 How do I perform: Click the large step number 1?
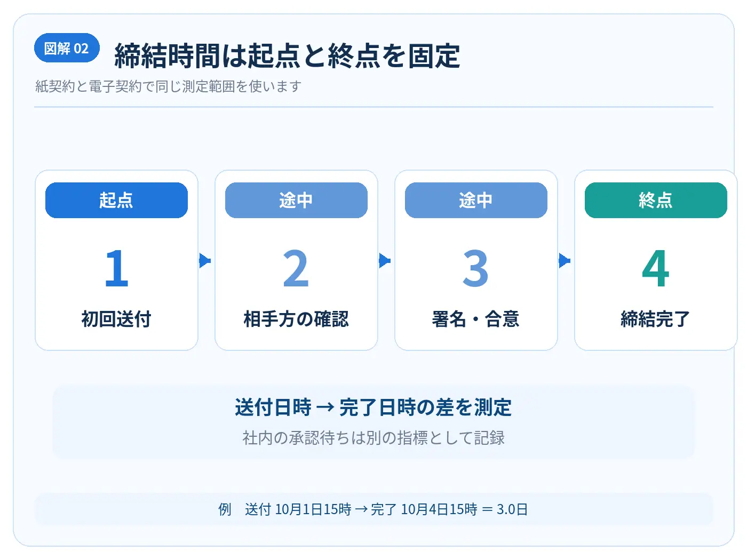click(116, 268)
